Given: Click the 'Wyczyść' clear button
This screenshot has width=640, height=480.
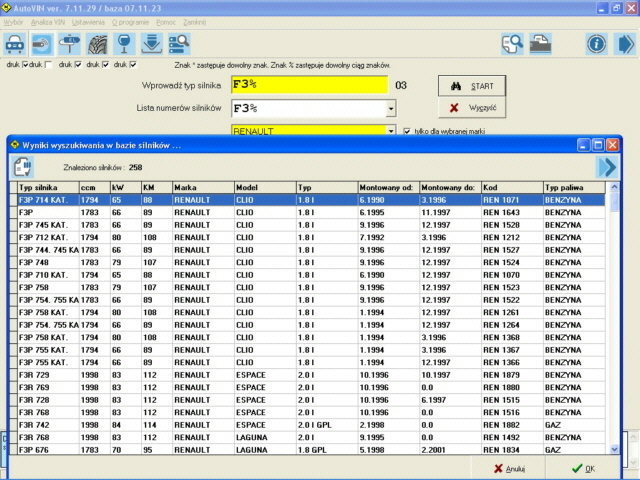Looking at the screenshot, I should coord(473,107).
